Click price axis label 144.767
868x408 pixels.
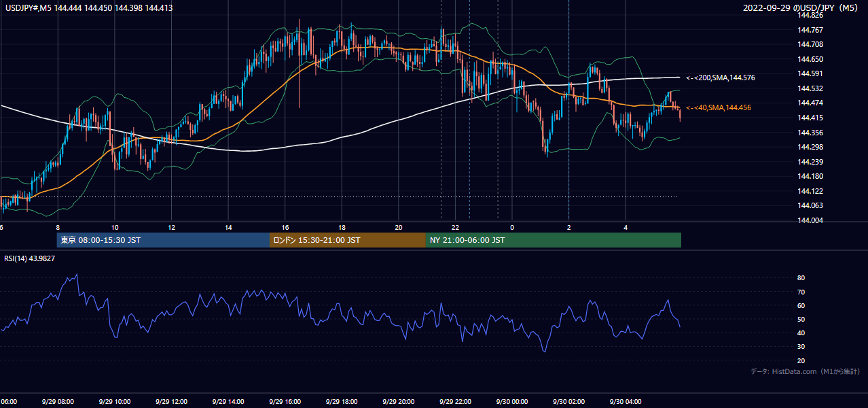pyautogui.click(x=810, y=30)
